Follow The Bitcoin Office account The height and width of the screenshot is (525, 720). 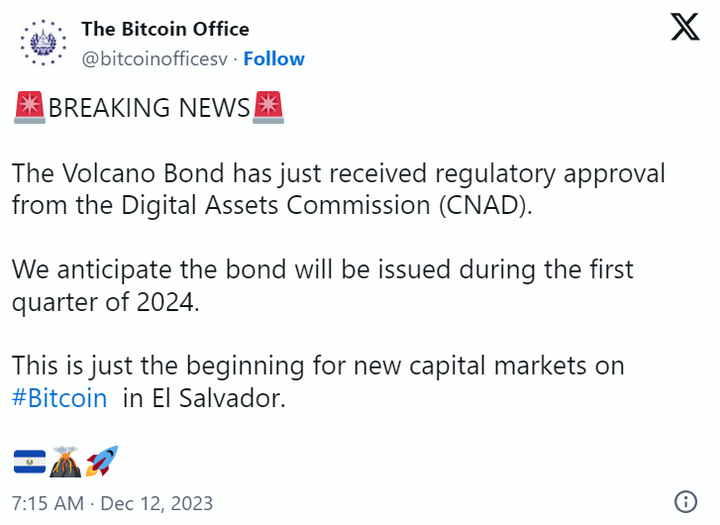274,59
